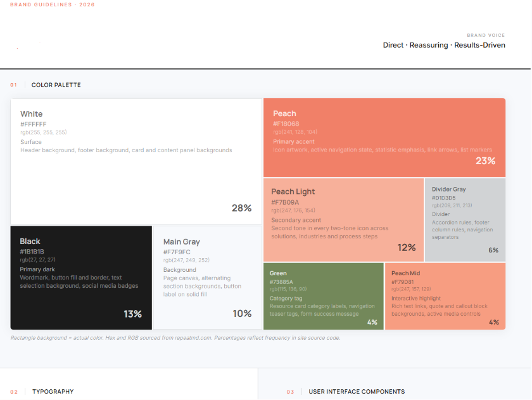Click the BRAND VOICE label
Viewport: 532px width, 400px height.
[x=486, y=35]
